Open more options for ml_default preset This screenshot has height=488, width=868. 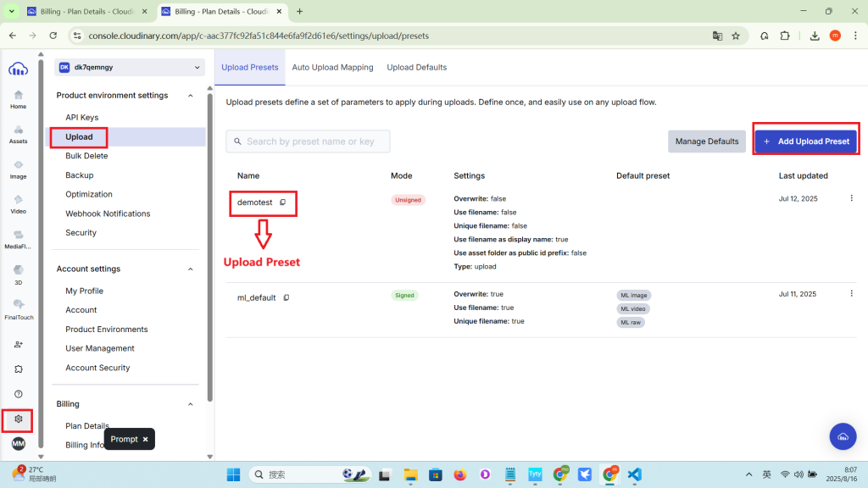click(851, 293)
